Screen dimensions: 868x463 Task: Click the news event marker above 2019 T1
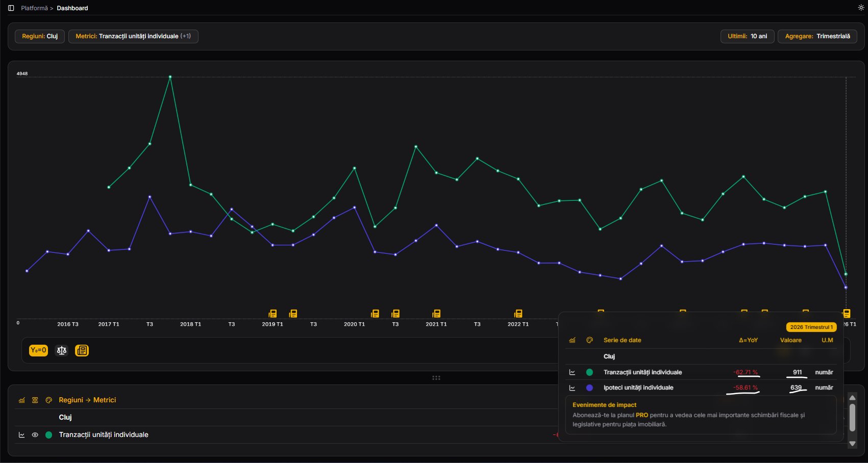[272, 314]
